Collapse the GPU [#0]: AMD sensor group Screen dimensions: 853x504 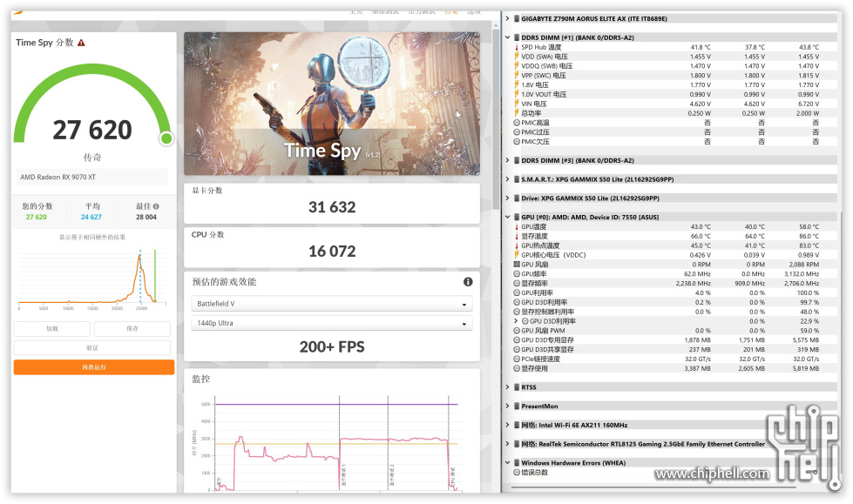[508, 217]
